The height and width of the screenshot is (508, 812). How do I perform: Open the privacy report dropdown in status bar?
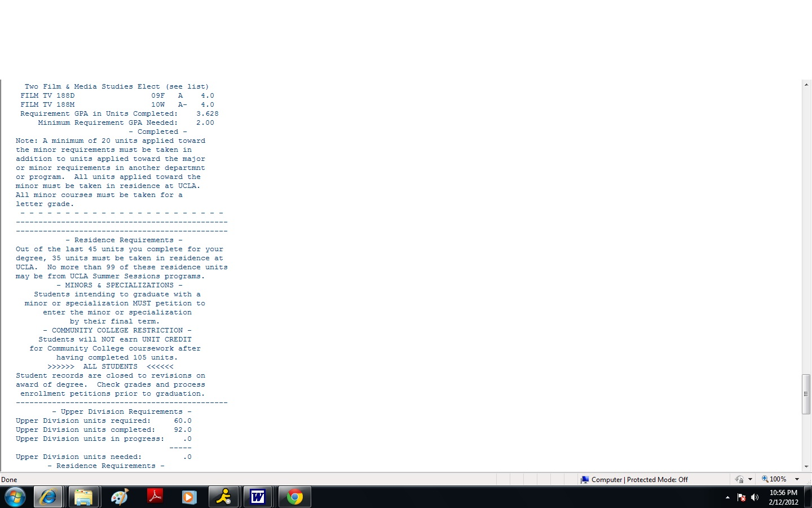(x=750, y=479)
